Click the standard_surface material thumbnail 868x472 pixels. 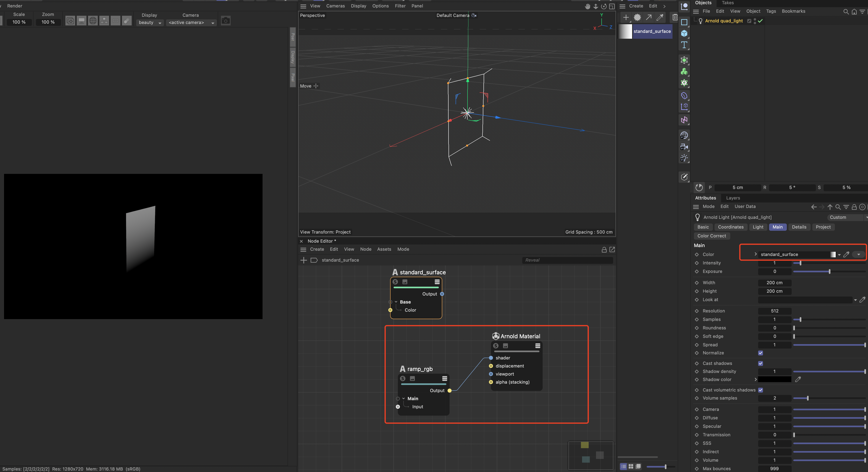pyautogui.click(x=625, y=31)
